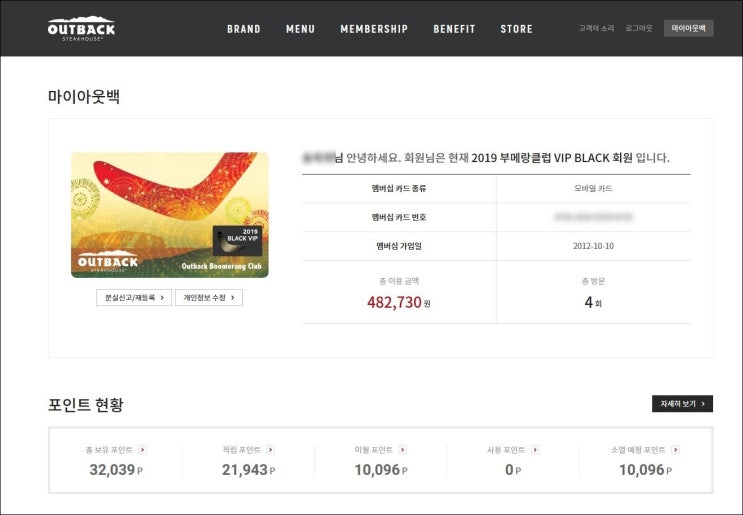Image resolution: width=743 pixels, height=515 pixels.
Task: Open the MENU navigation item
Action: (x=300, y=29)
